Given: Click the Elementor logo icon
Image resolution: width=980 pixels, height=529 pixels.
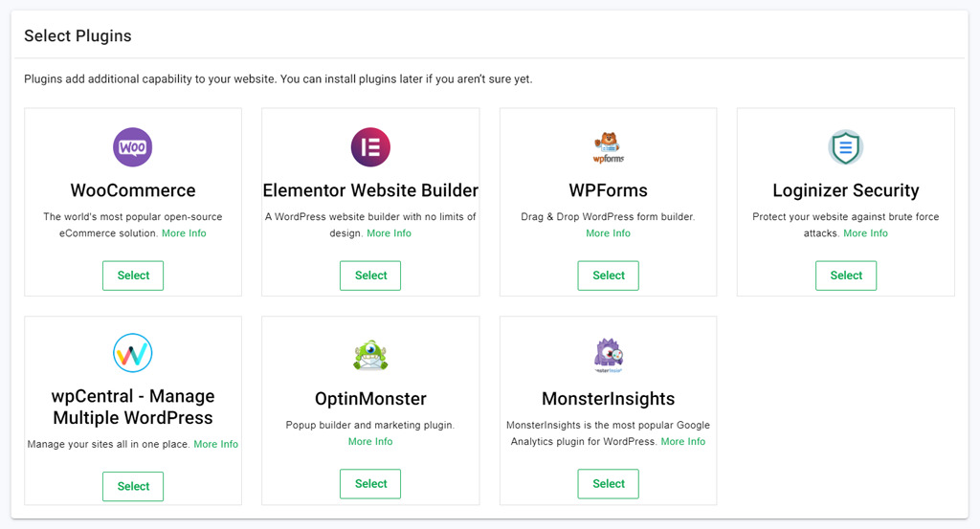Looking at the screenshot, I should [x=370, y=147].
